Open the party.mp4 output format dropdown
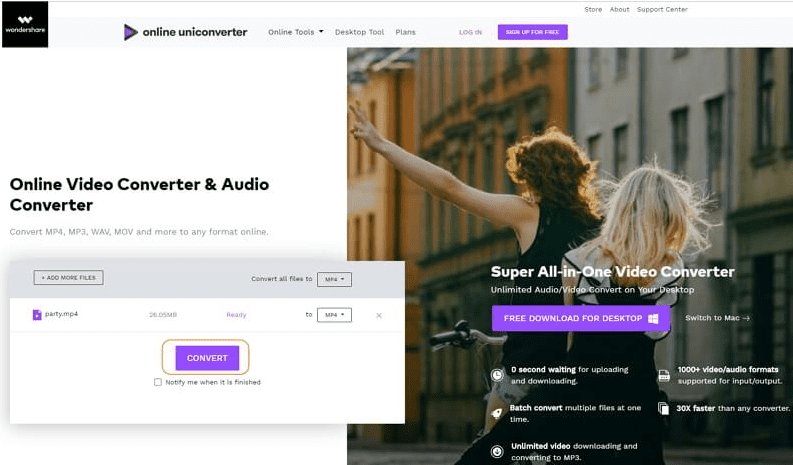 point(334,315)
